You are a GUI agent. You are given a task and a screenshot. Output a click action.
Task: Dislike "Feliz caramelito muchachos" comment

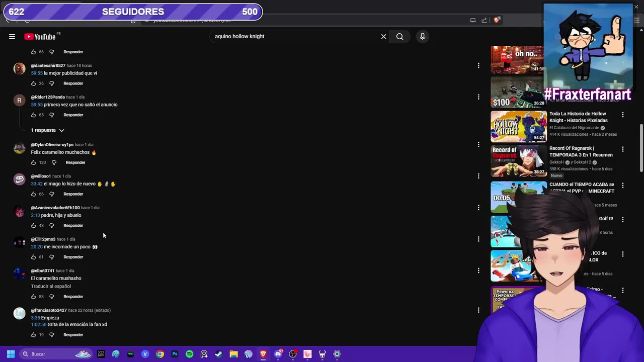click(54, 162)
